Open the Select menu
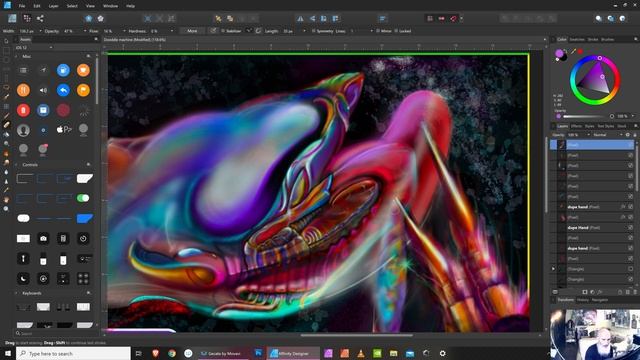Screen dimensions: 640x360 (x=72, y=6)
